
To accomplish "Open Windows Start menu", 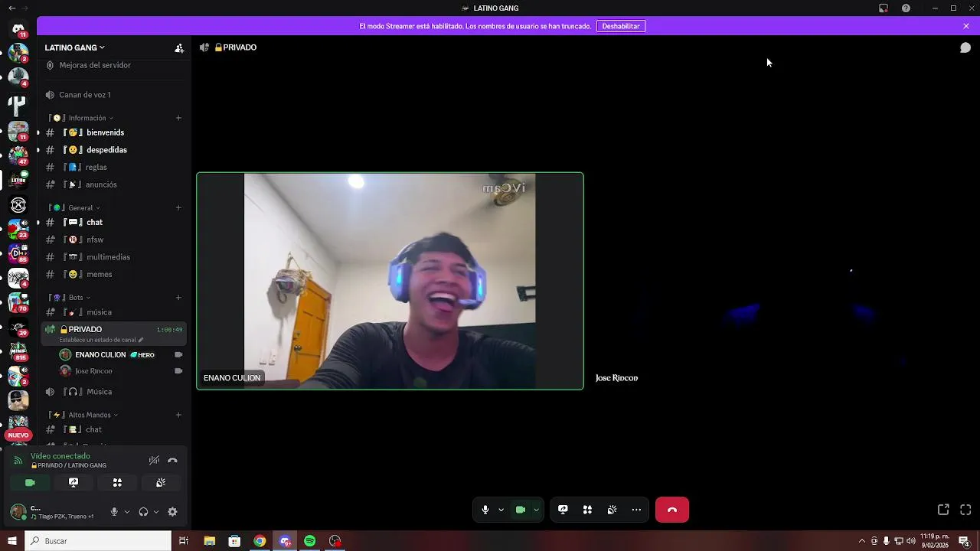I will pyautogui.click(x=11, y=541).
